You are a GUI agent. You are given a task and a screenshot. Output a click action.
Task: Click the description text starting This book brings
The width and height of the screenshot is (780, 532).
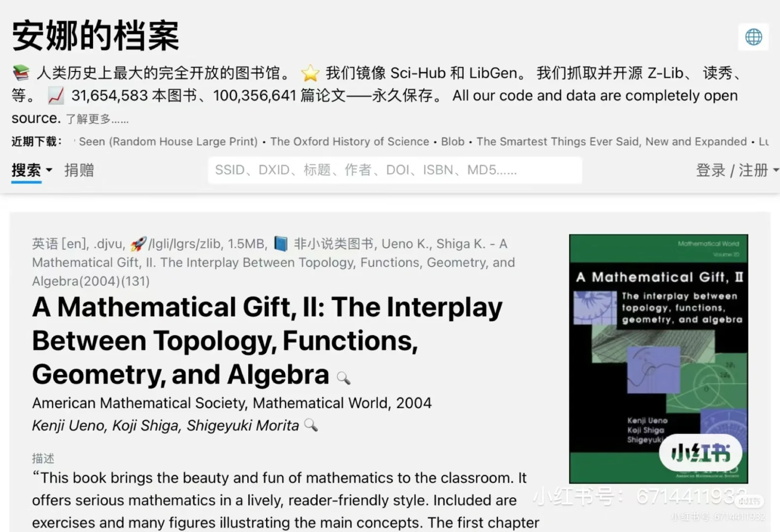coord(286,500)
